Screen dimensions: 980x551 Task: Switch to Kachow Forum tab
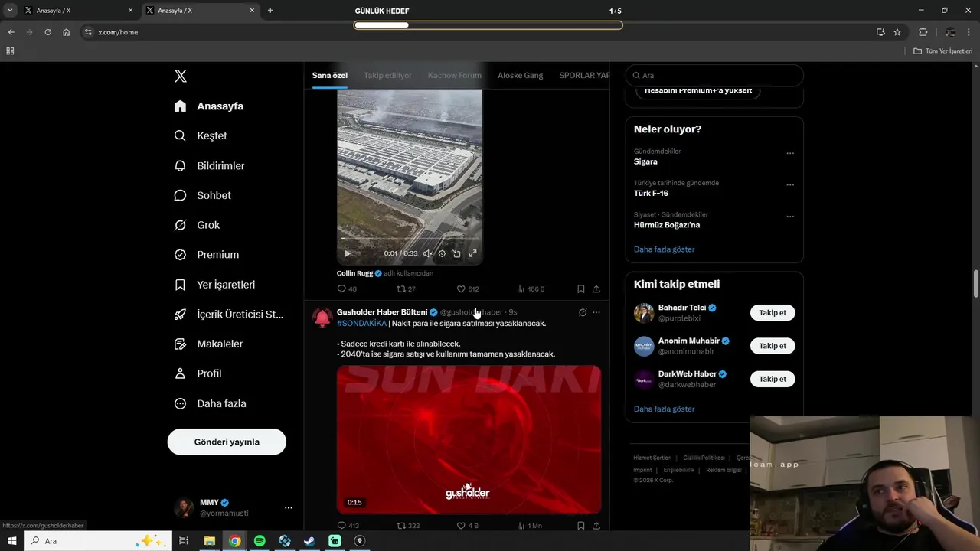tap(455, 76)
